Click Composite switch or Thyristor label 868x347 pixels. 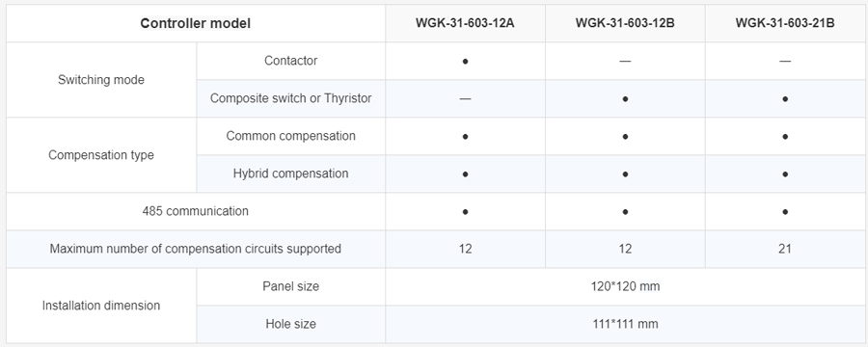(290, 98)
